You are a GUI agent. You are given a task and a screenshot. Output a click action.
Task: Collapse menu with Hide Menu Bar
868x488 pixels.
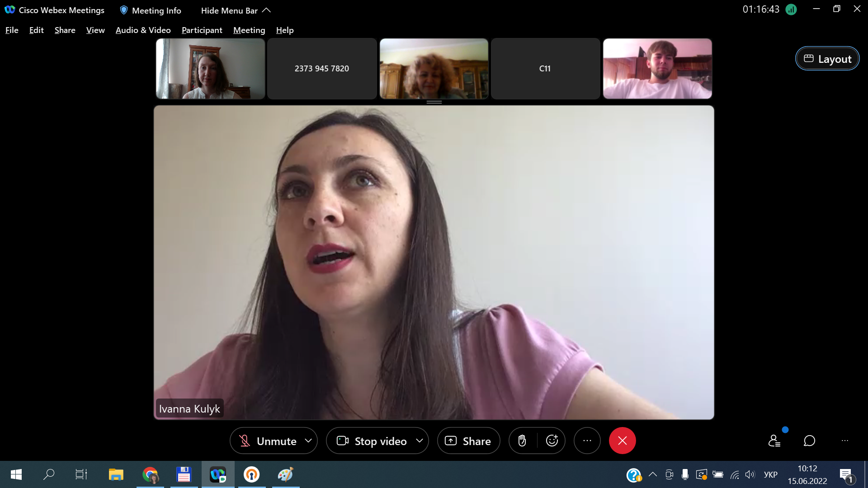(x=235, y=10)
